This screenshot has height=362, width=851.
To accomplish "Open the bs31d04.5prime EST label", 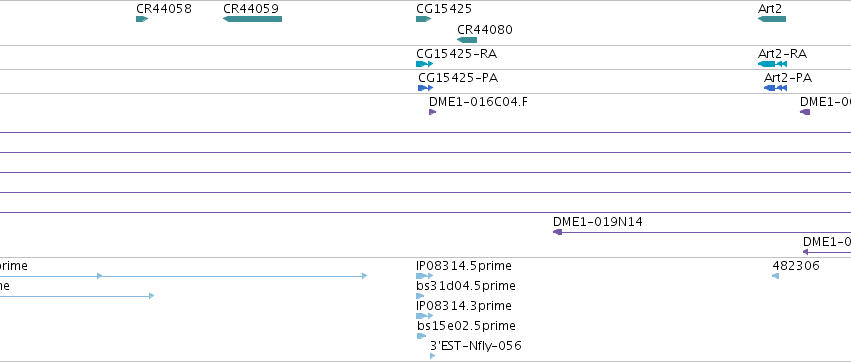I will point(466,286).
